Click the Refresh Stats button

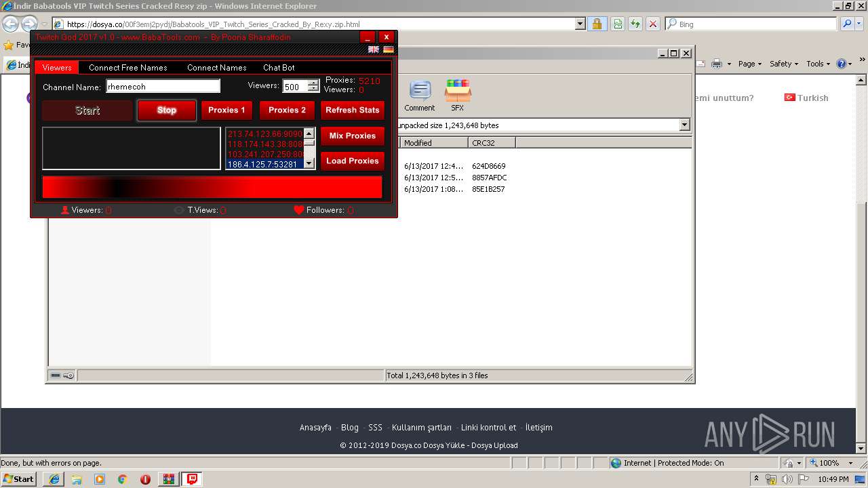353,110
